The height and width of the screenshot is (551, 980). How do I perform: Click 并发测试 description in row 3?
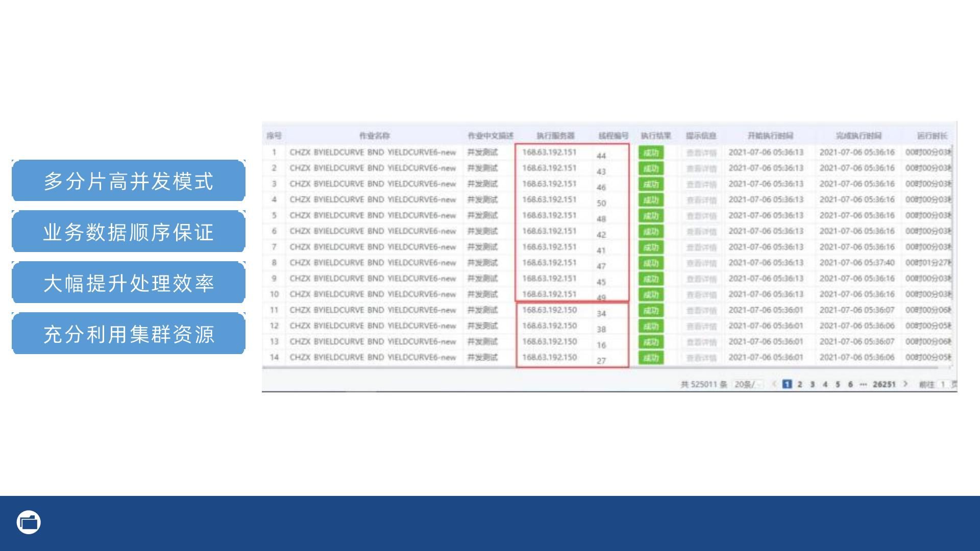pyautogui.click(x=482, y=184)
